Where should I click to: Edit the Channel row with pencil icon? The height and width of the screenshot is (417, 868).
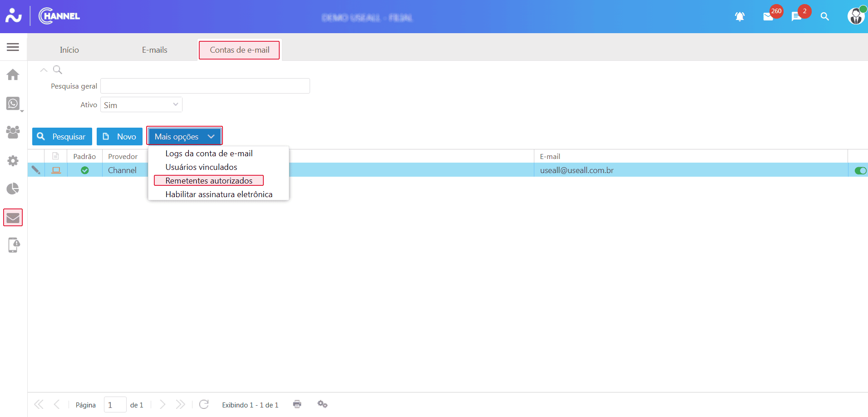(x=36, y=170)
